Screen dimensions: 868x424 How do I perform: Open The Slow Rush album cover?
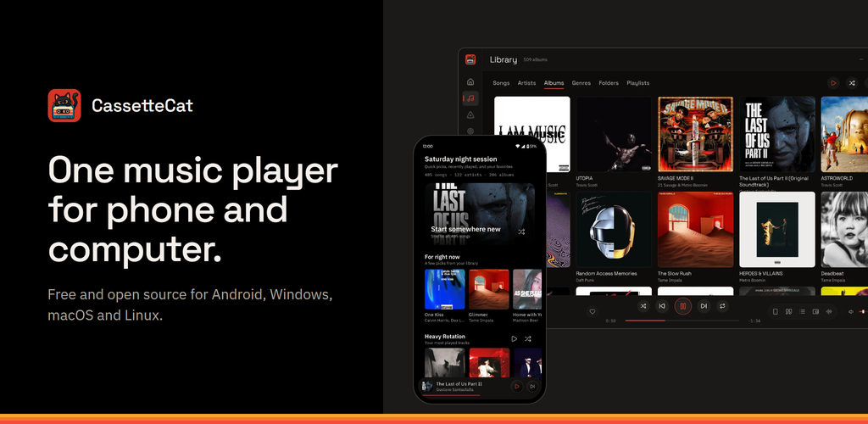tap(695, 230)
